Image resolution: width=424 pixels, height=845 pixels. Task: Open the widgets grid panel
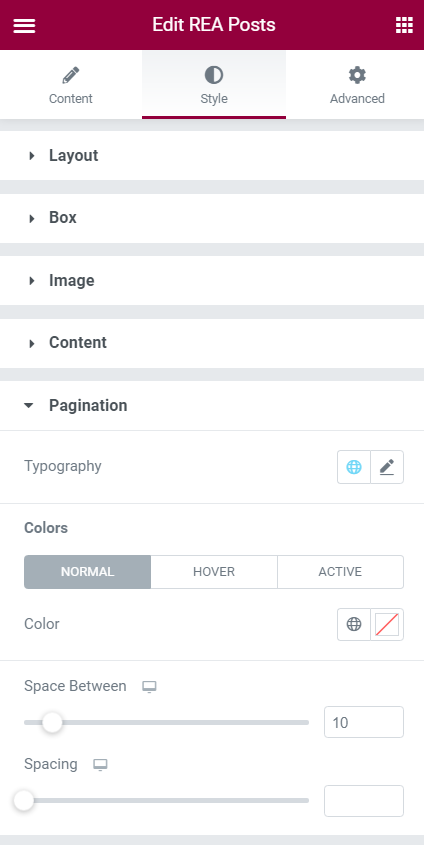404,25
